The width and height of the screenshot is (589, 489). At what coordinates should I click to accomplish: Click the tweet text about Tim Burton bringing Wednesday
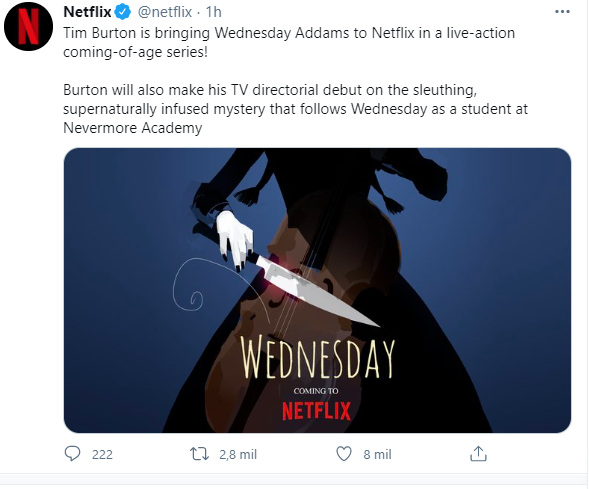click(289, 42)
